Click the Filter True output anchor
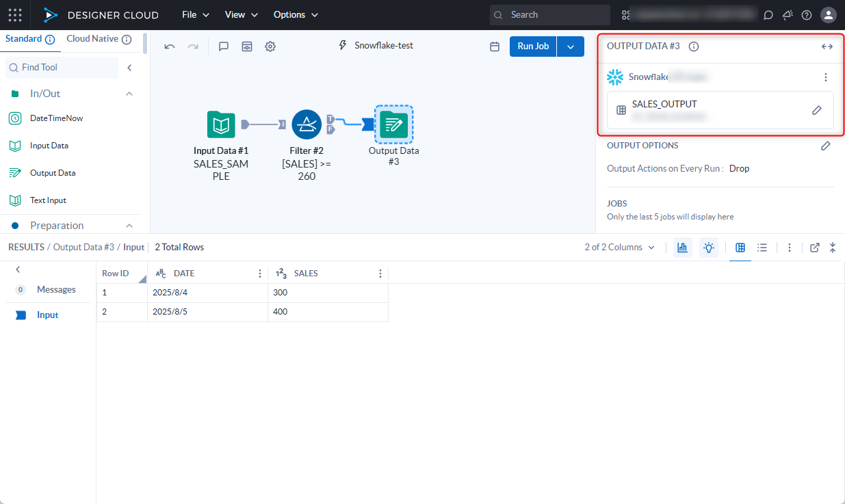The height and width of the screenshot is (504, 845). coord(330,118)
